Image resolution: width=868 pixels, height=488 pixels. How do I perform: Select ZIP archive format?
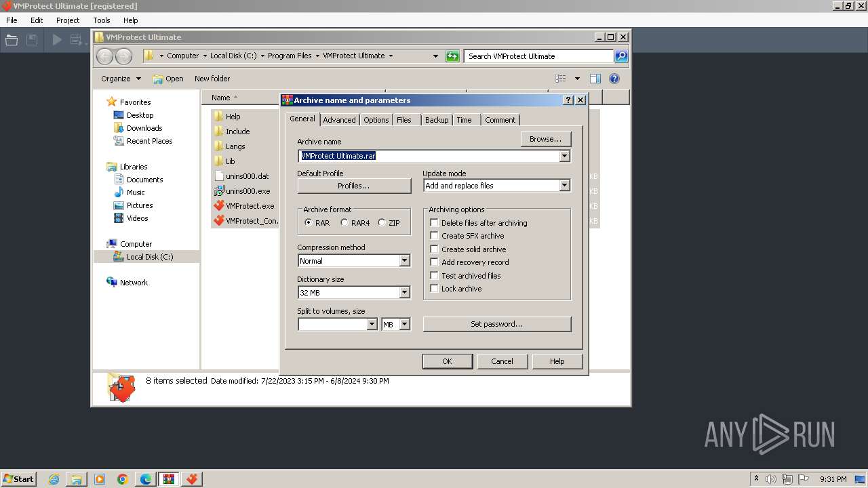tap(382, 223)
